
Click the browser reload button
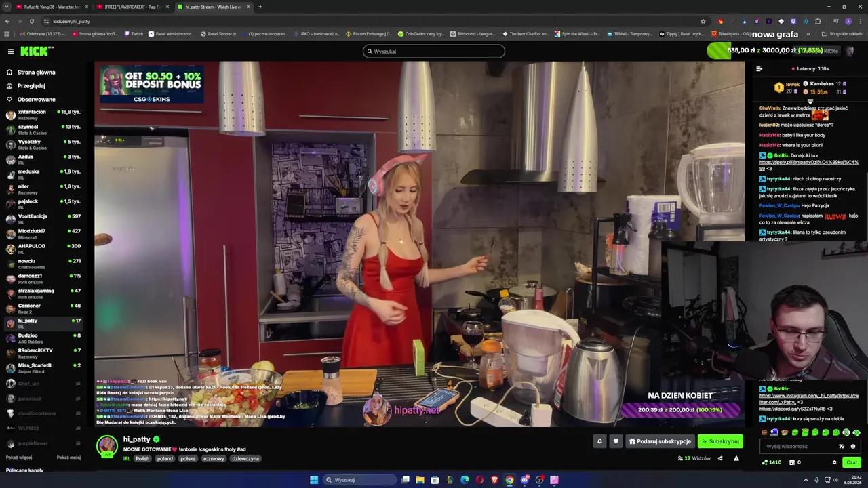(31, 21)
